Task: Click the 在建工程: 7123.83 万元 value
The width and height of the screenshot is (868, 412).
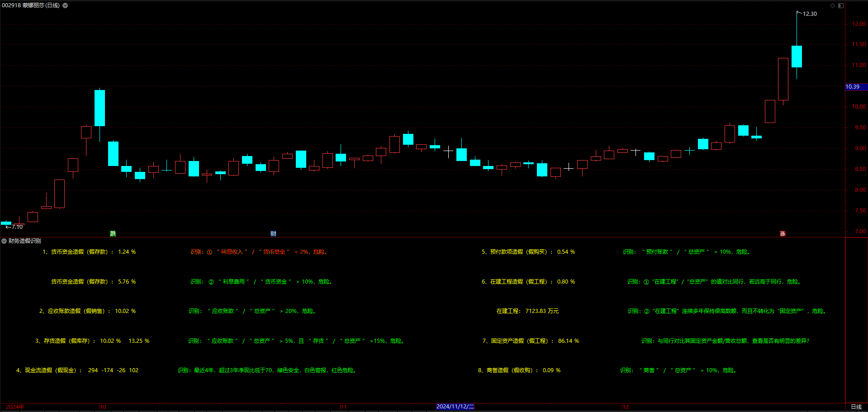Action: coord(527,311)
